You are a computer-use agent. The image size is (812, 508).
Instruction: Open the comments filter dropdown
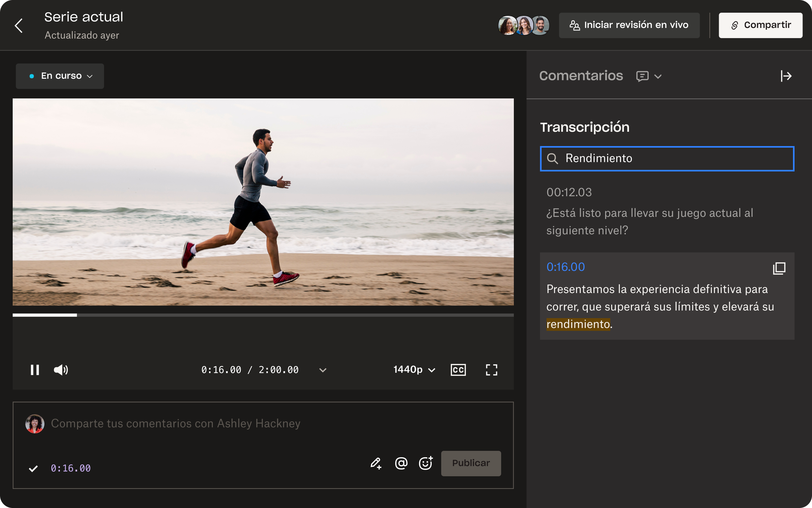click(x=649, y=76)
